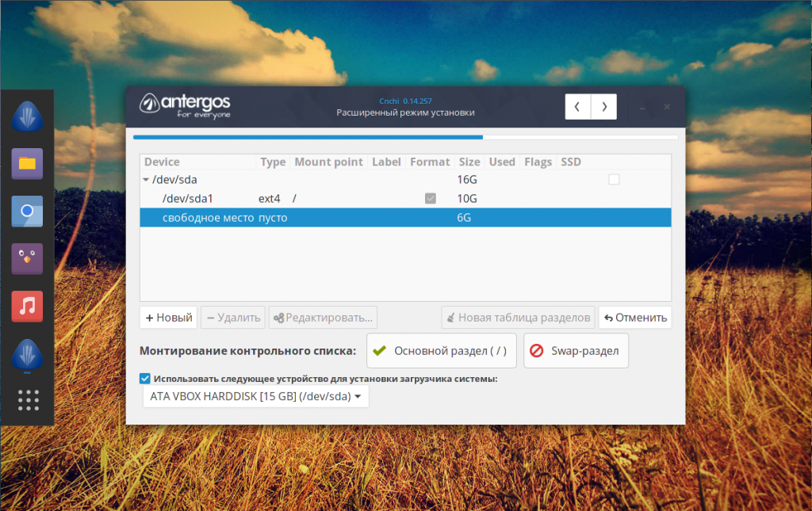The height and width of the screenshot is (511, 812).
Task: Select the /dev/sda disk row
Action: click(x=405, y=180)
